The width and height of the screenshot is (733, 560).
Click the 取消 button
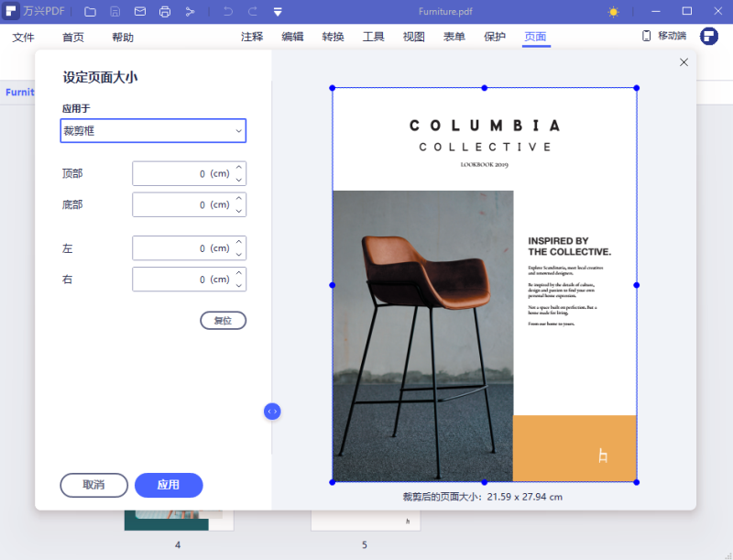click(x=93, y=485)
